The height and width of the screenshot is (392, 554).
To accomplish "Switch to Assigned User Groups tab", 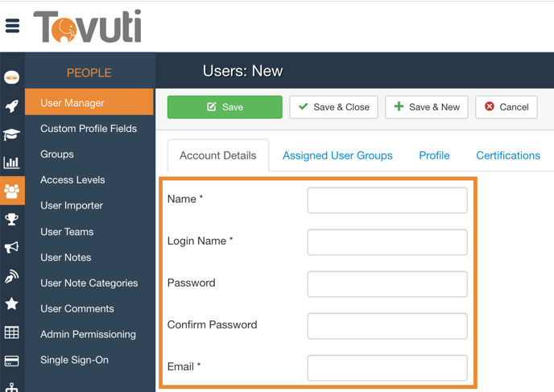I will coord(337,155).
